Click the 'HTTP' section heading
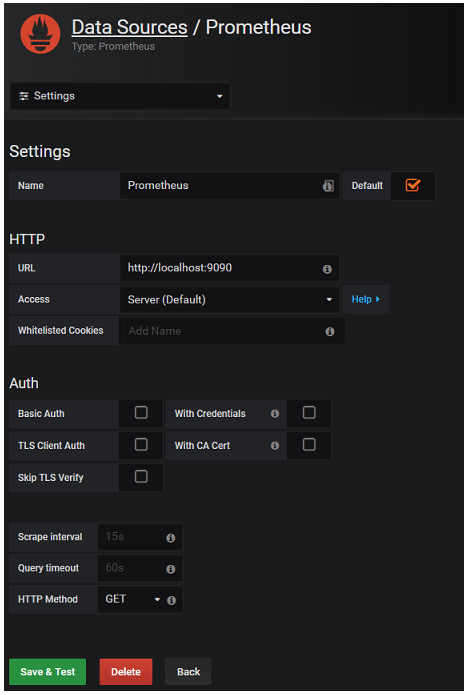The image size is (469, 695). click(x=27, y=239)
